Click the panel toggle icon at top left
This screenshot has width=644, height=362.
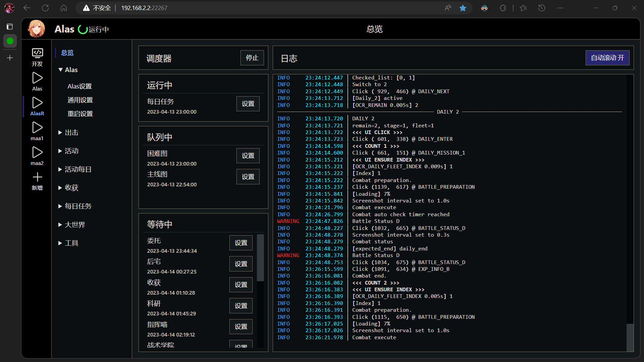tap(10, 26)
